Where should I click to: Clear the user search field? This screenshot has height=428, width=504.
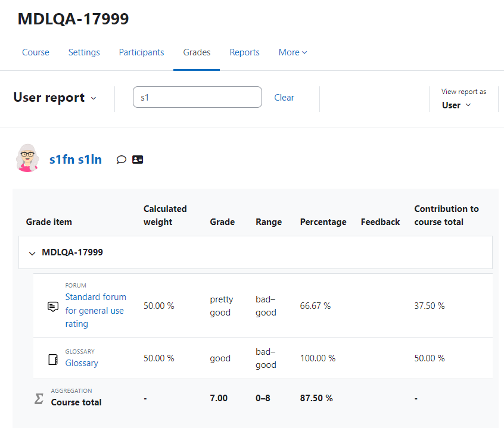(x=284, y=97)
